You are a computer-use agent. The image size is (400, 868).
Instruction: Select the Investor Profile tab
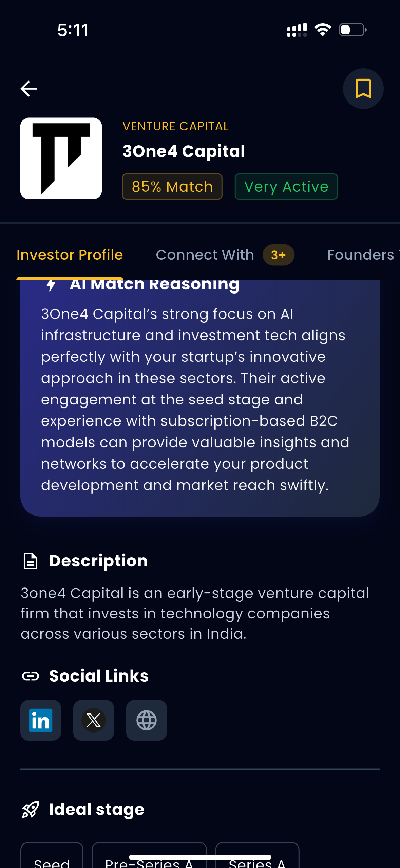point(70,255)
